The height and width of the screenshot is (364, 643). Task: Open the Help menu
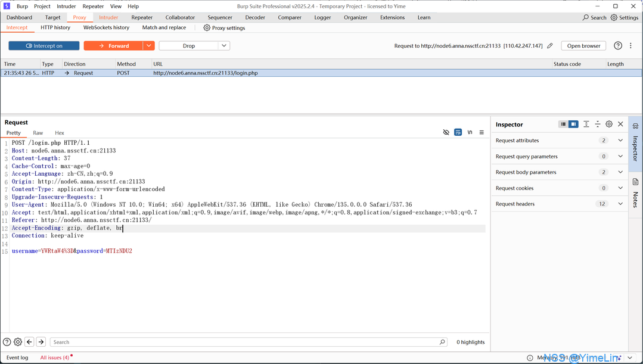coord(133,6)
